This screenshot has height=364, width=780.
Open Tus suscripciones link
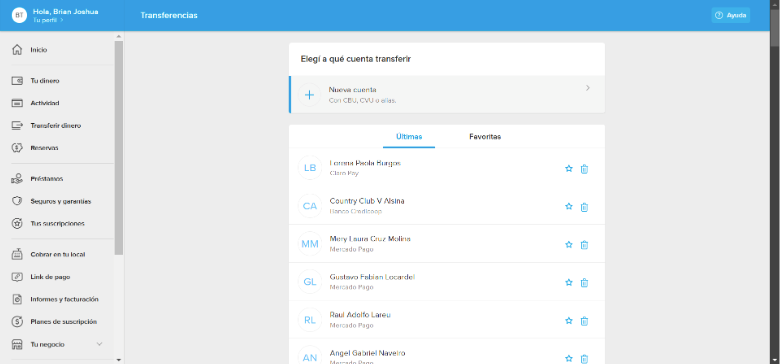coord(57,224)
